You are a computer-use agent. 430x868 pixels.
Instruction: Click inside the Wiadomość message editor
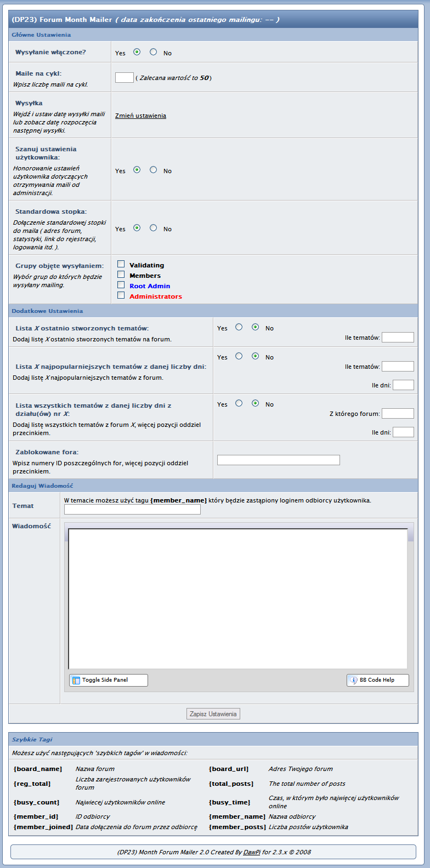237,597
